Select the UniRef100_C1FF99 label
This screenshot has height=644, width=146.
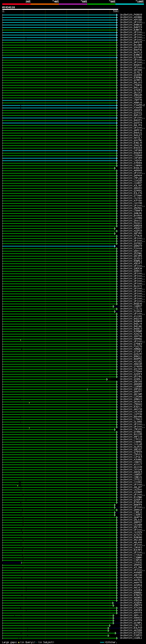click(x=131, y=414)
